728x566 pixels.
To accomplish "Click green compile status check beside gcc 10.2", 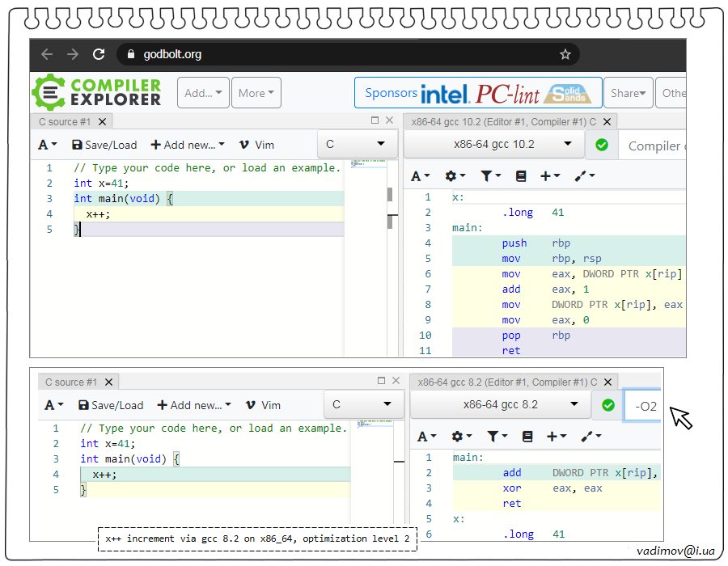I will 601,145.
